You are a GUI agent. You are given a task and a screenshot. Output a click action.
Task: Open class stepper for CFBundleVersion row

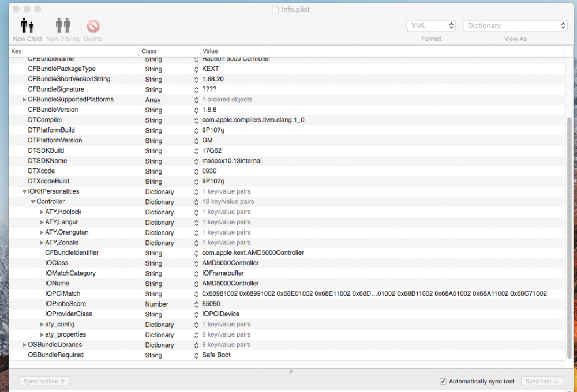pyautogui.click(x=196, y=110)
